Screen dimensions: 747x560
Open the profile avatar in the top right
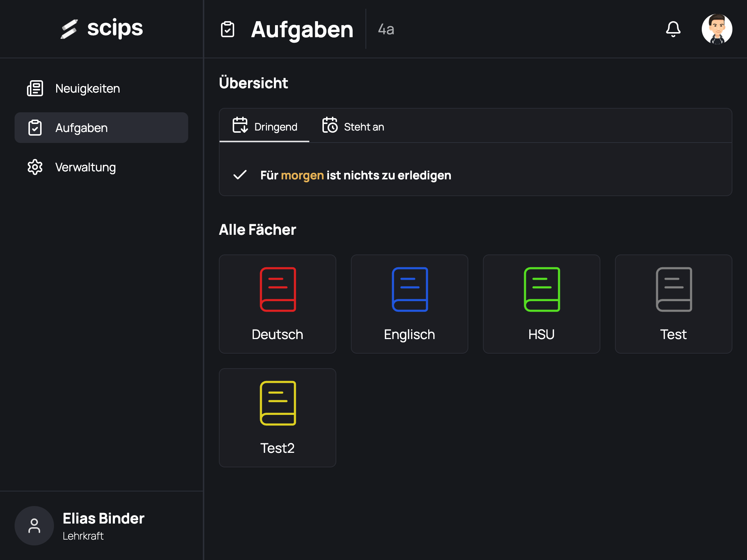pos(717,30)
